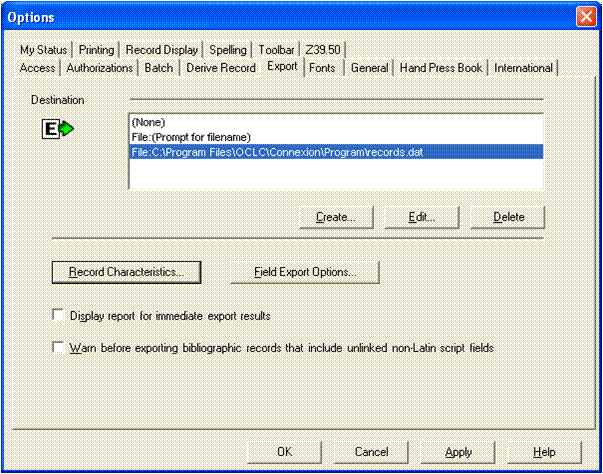The height and width of the screenshot is (474, 603).
Task: Enable display report for immediate export results
Action: [x=58, y=316]
